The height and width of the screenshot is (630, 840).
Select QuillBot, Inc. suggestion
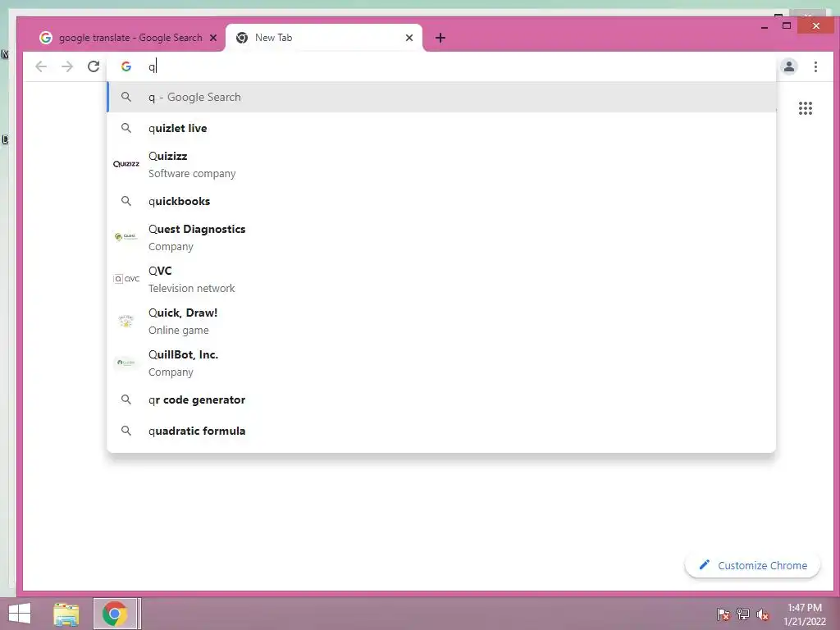point(441,363)
